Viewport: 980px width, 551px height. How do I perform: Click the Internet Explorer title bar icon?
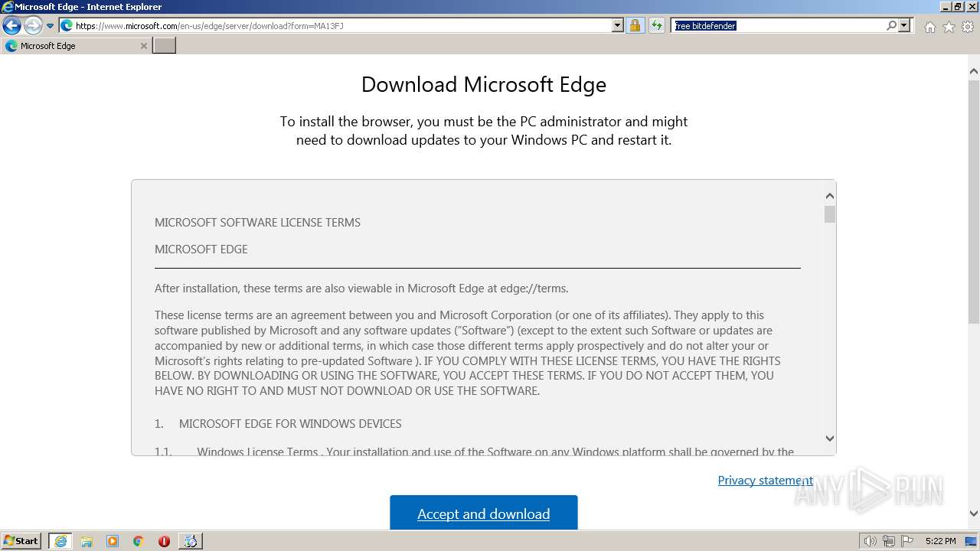[7, 7]
